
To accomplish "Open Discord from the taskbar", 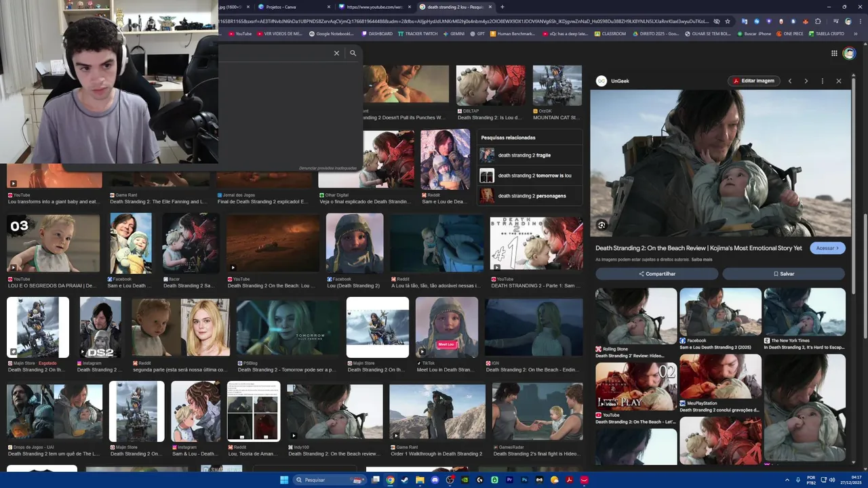I will tap(435, 480).
